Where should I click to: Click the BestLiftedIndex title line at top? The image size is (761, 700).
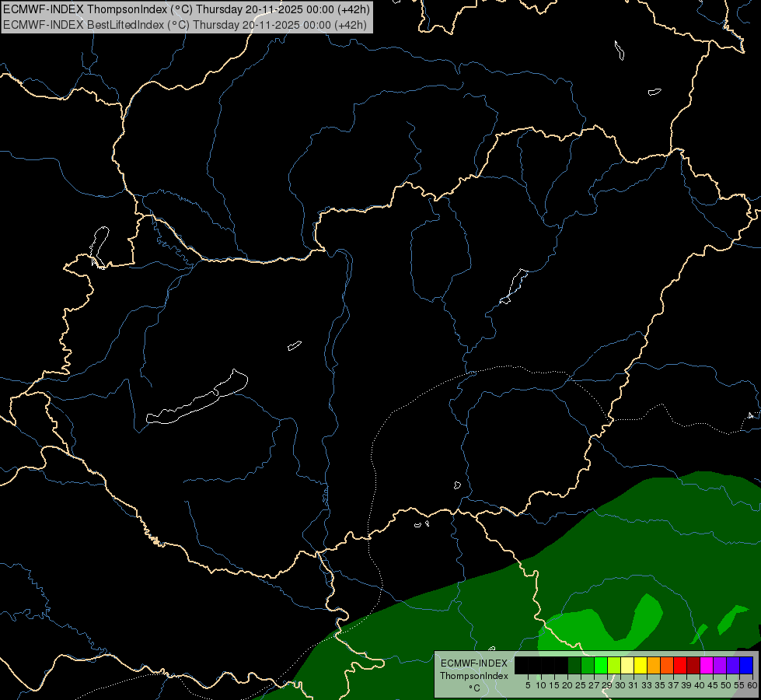[x=185, y=25]
